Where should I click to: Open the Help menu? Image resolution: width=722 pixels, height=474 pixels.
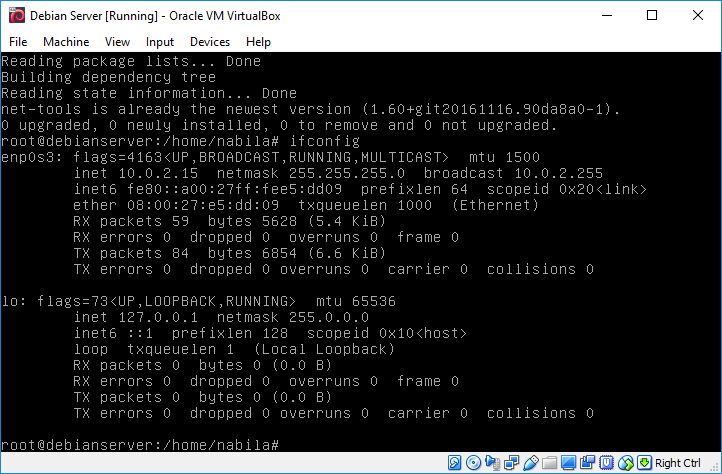tap(258, 42)
